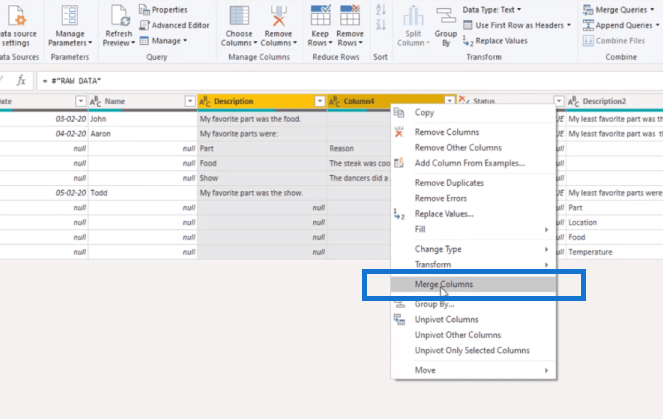Select Copy in context menu
Screen dimensions: 663x419
[x=473, y=112]
